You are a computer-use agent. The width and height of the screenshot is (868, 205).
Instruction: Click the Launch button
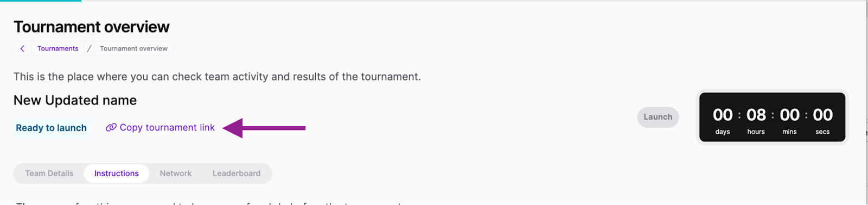[658, 117]
